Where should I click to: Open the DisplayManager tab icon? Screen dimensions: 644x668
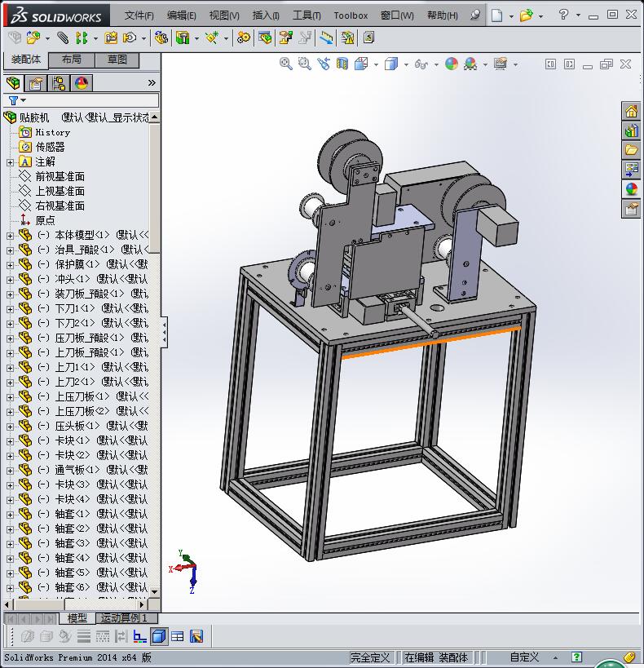click(82, 82)
